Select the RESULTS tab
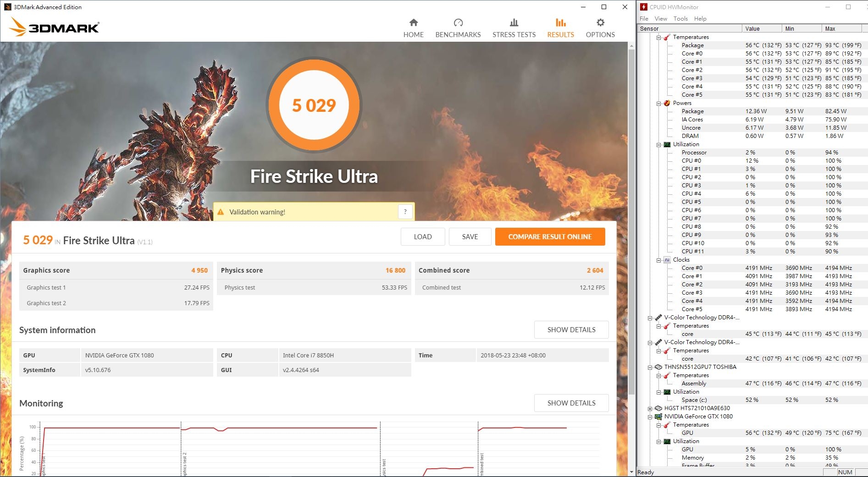Image resolution: width=868 pixels, height=477 pixels. (x=560, y=28)
